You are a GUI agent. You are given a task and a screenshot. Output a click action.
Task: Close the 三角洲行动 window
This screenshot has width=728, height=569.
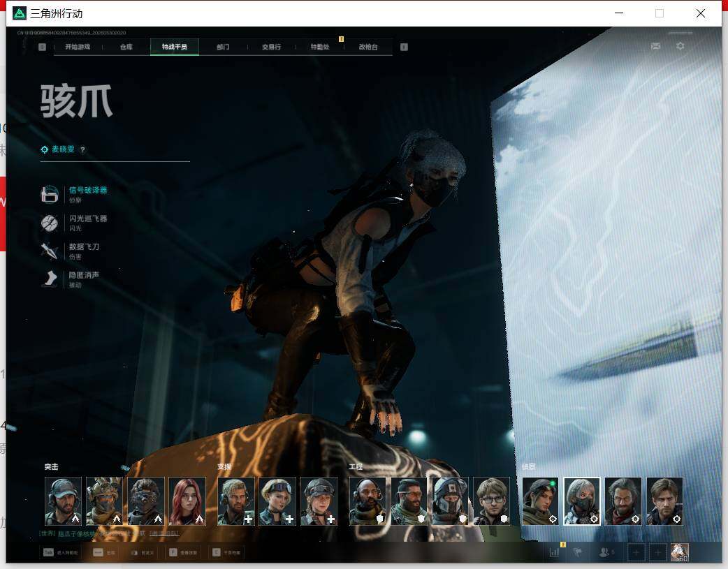point(701,13)
